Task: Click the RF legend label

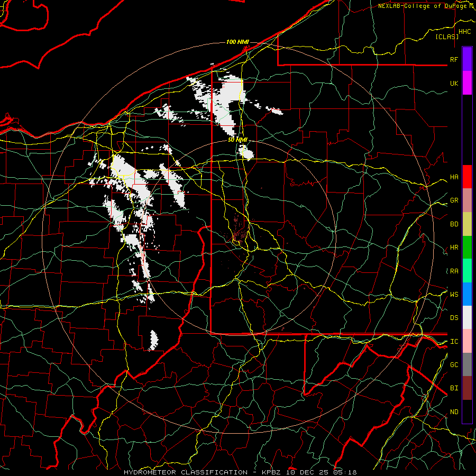Action: pyautogui.click(x=454, y=59)
